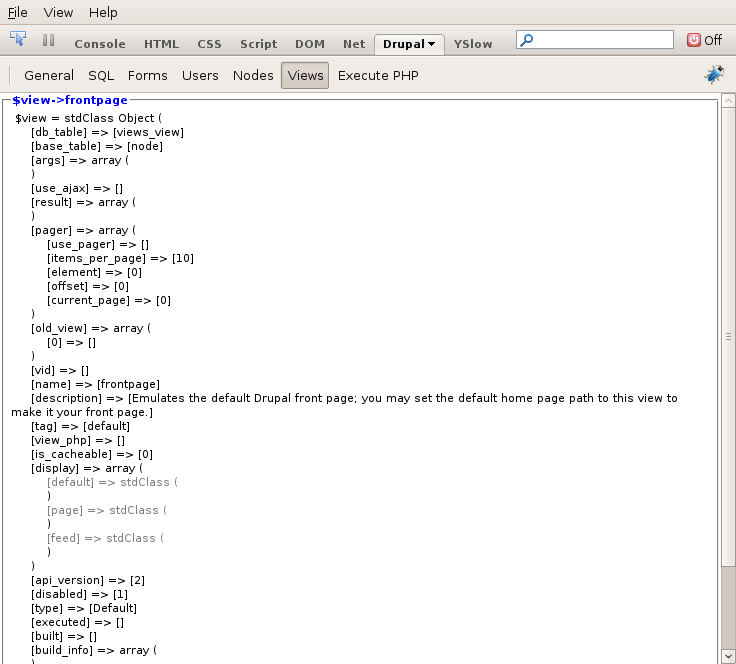Screen dimensions: 736x664
Task: Click the vertical scrollbar thumb
Action: coord(728,337)
